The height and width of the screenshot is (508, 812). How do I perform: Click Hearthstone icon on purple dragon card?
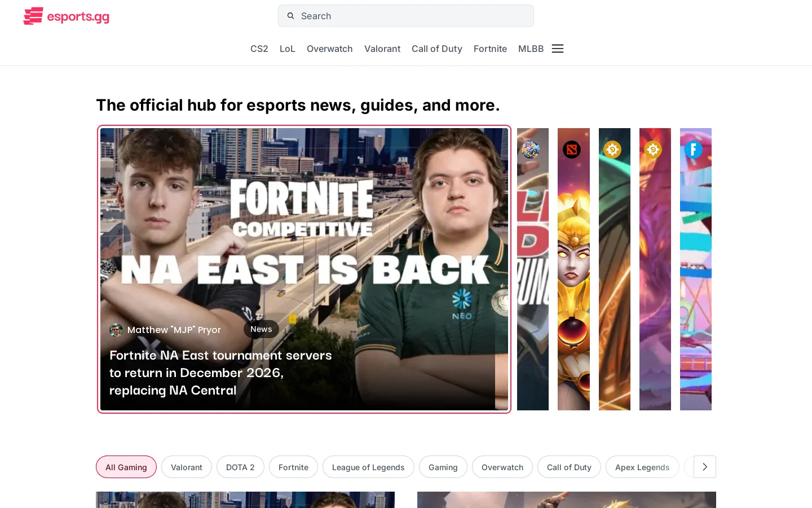point(653,150)
